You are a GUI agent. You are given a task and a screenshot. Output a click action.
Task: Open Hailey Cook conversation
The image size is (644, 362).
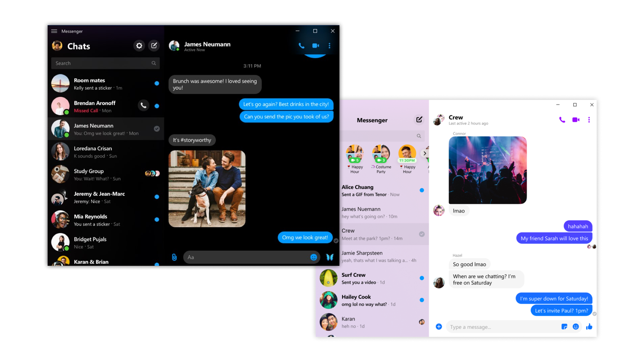(372, 300)
